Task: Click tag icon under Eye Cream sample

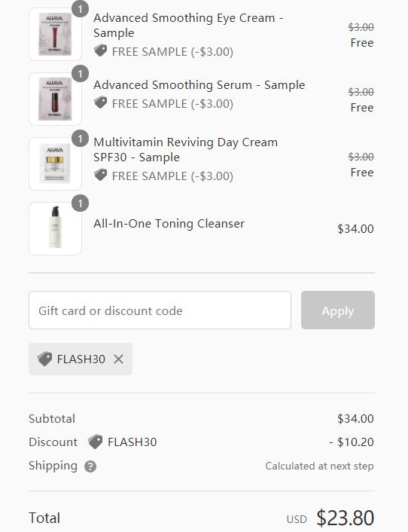Action: [x=100, y=51]
